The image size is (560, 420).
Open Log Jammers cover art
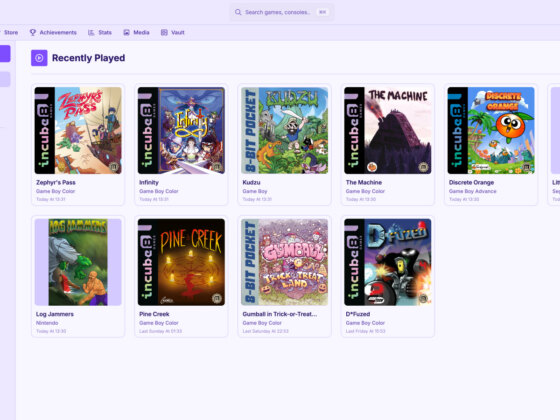78,262
